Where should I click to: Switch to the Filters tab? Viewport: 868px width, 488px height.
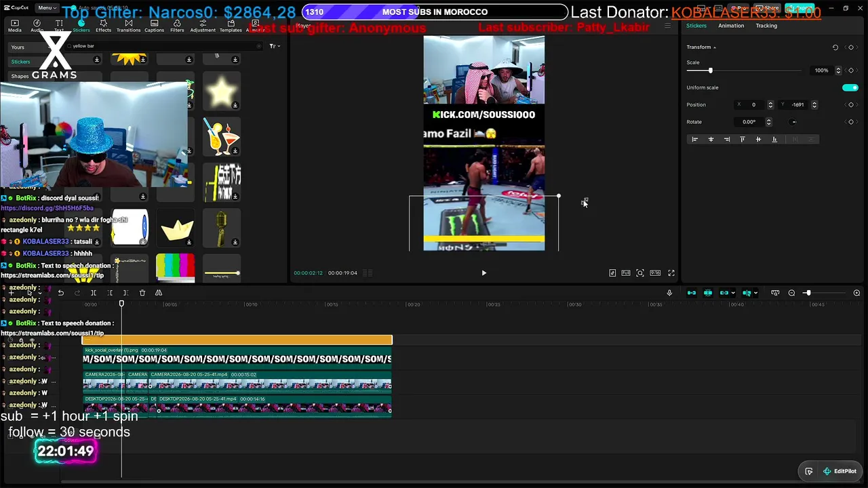[x=177, y=26]
